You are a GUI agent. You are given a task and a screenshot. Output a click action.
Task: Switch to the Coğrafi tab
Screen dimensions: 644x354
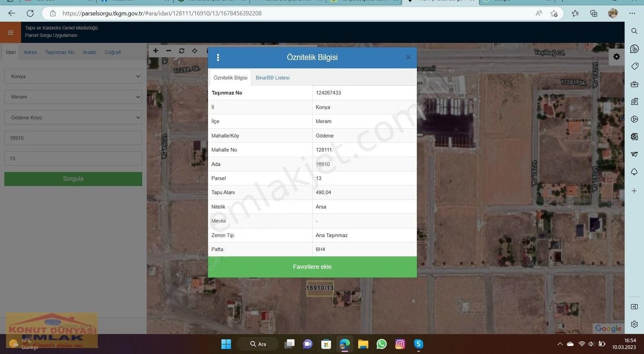[x=113, y=52]
